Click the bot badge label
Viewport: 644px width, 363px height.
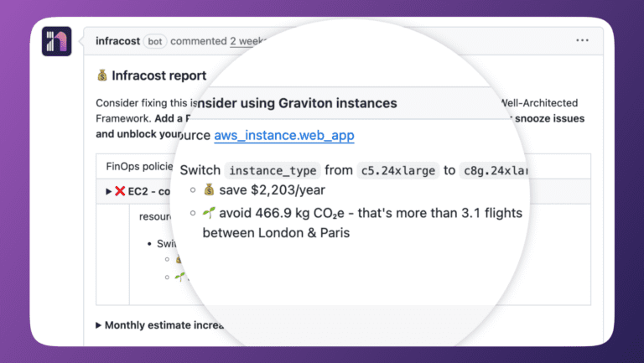click(x=155, y=41)
